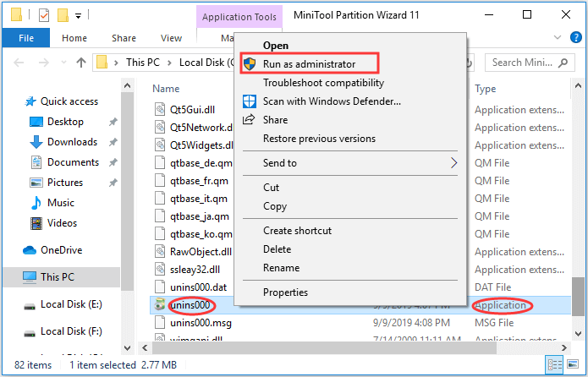Open the recent locations dropdown arrow
Screen dimensions: 588x377
[x=63, y=63]
